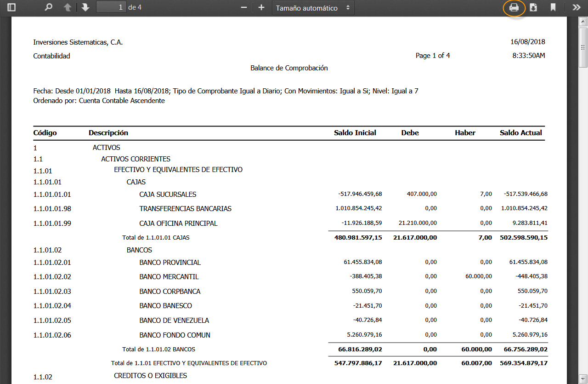Download the PDF file
The height and width of the screenshot is (384, 588).
pyautogui.click(x=533, y=7)
